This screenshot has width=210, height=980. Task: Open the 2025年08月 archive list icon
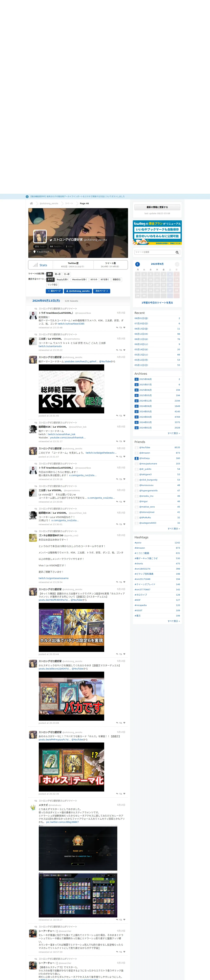pos(136,379)
